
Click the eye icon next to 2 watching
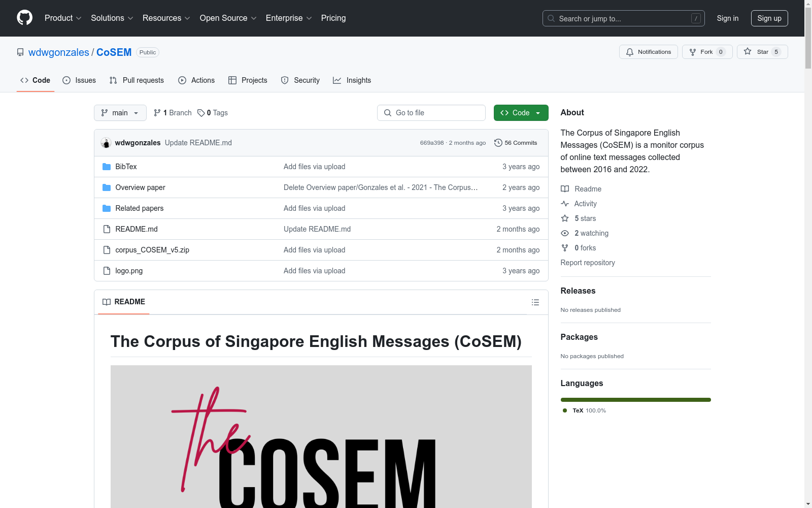tap(565, 233)
